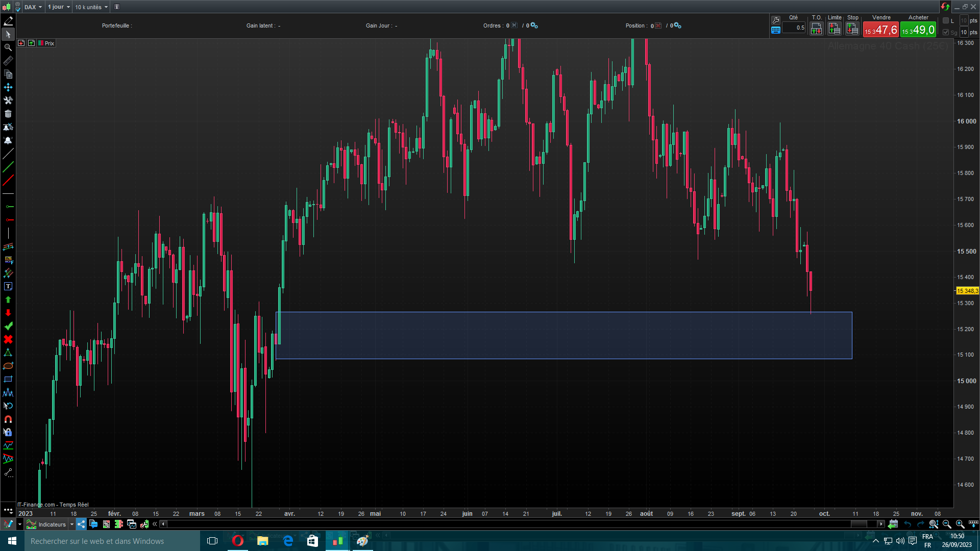
Task: Click the Stop order icon
Action: pos(852,29)
